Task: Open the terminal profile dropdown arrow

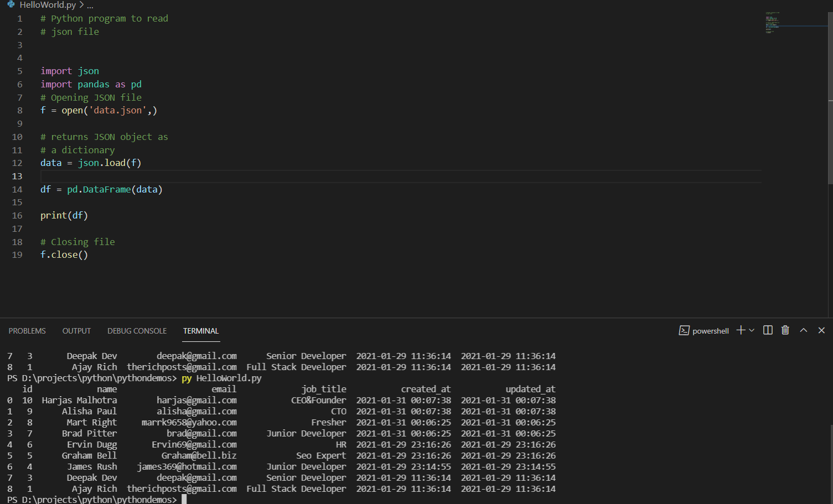Action: point(752,330)
